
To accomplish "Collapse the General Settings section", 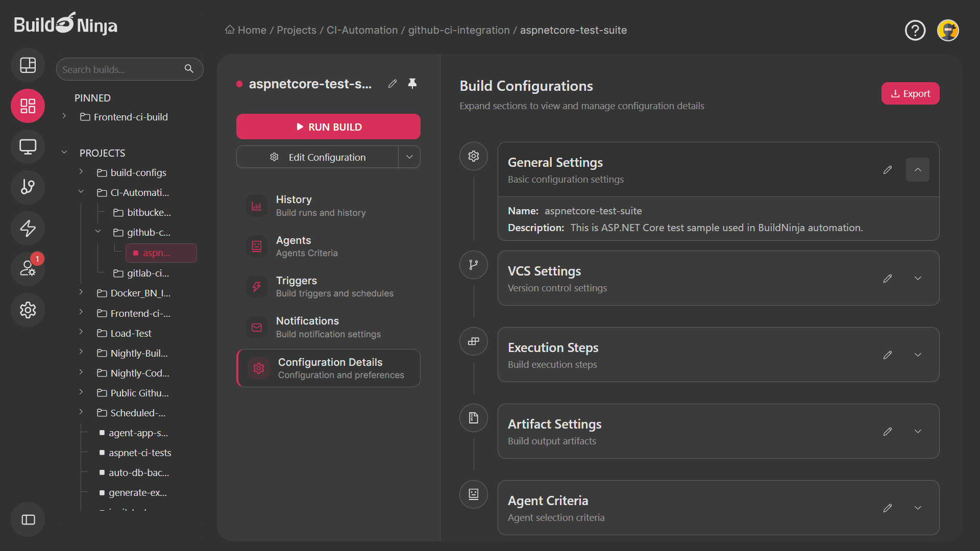I will [917, 169].
